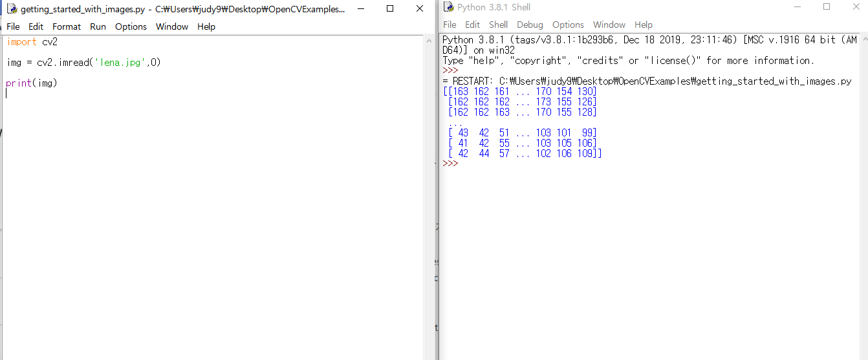Click editor scrollbar up arrow
The width and height of the screenshot is (868, 360).
(429, 41)
